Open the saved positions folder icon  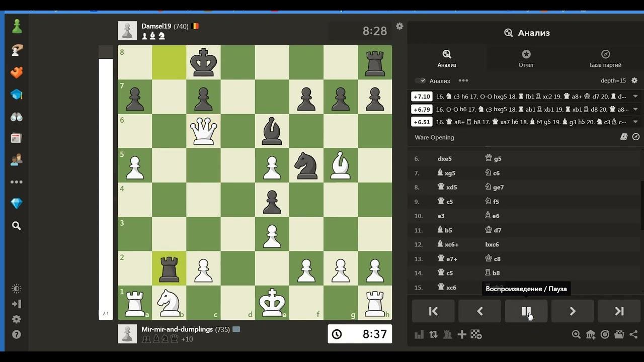(x=619, y=334)
